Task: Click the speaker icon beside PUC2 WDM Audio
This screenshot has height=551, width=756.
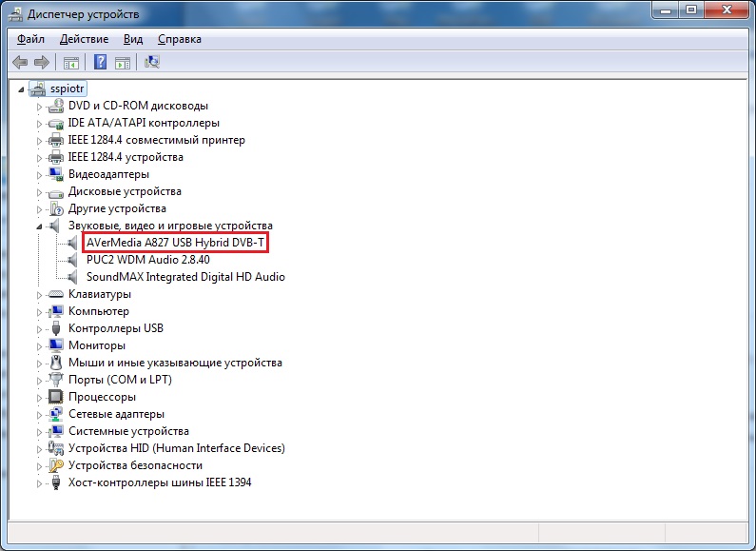Action: point(74,260)
